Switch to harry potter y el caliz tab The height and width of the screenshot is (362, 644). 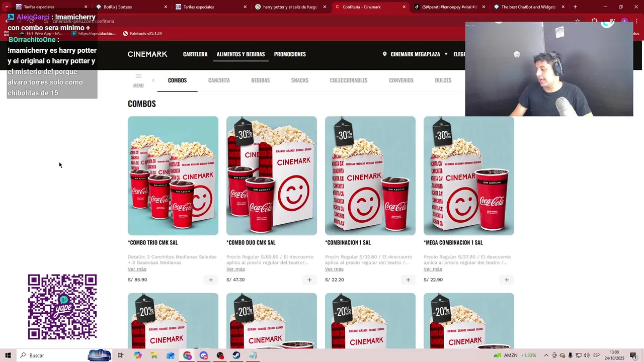(289, 7)
